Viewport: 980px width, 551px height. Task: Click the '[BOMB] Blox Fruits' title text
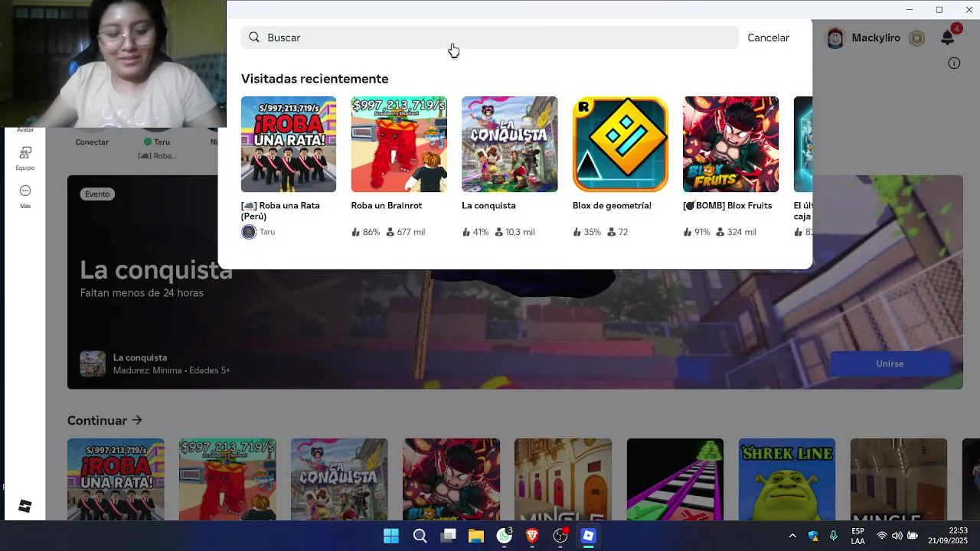click(727, 206)
